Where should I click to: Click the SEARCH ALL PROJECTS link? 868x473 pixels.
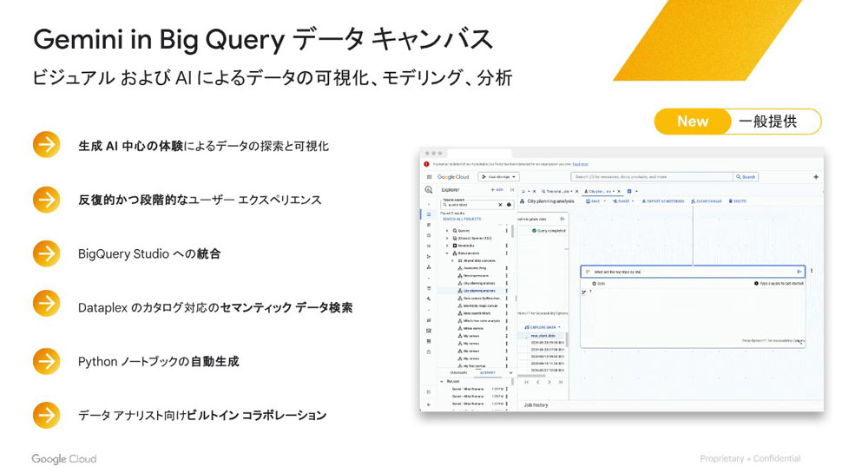(462, 219)
